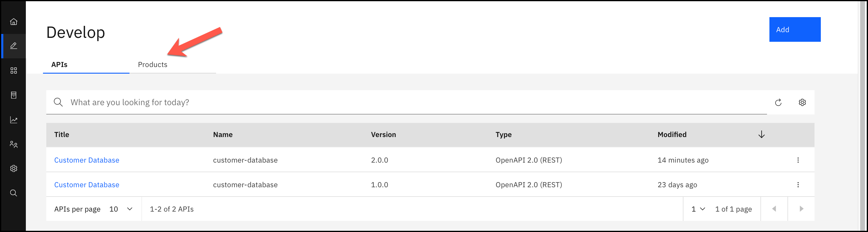Viewport: 868px width, 232px height.
Task: Open the Manage grid icon in sidebar
Action: (x=14, y=70)
